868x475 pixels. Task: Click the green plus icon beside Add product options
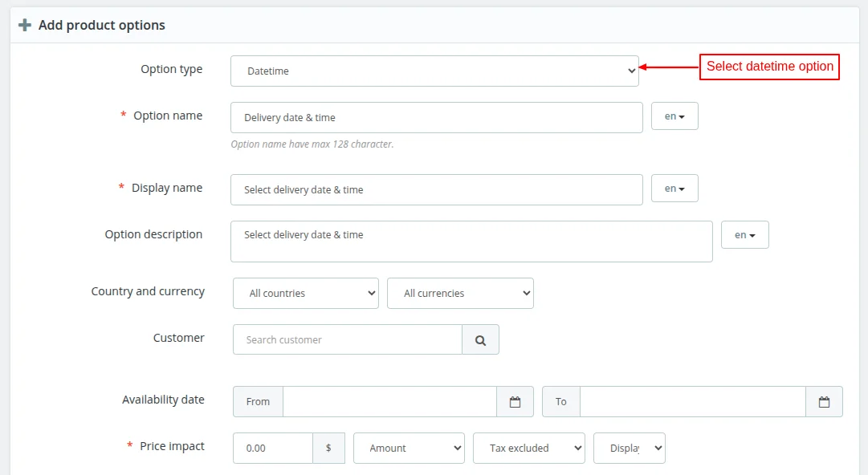(x=25, y=25)
